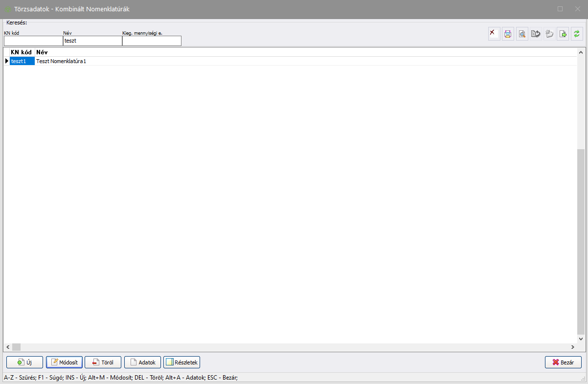The width and height of the screenshot is (588, 384).
Task: Click the Új (new) button
Action: (x=24, y=362)
